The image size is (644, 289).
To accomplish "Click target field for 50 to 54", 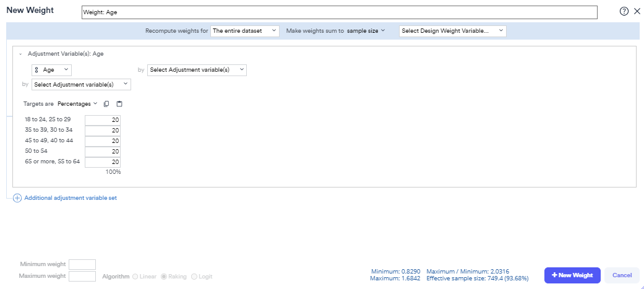I will click(103, 152).
